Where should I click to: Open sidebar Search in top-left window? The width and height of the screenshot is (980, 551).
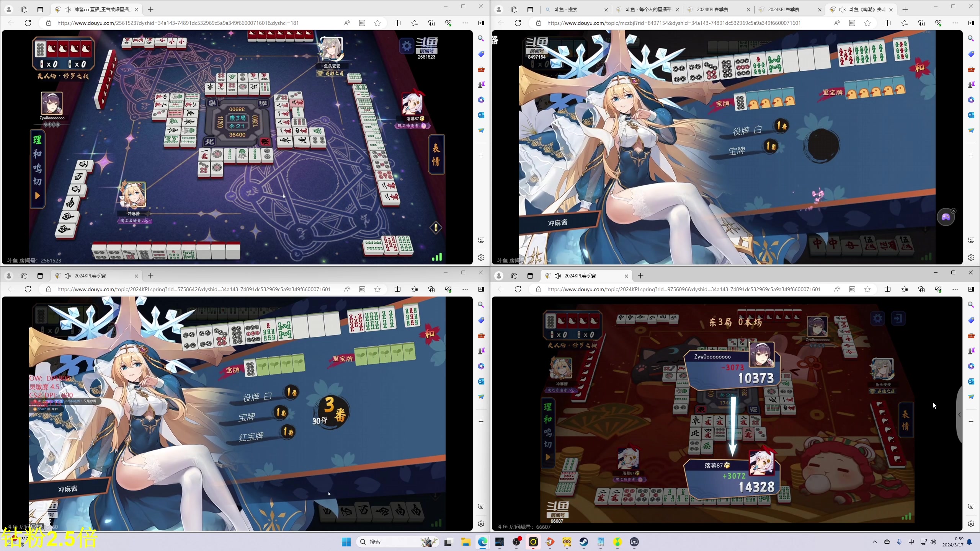point(481,38)
